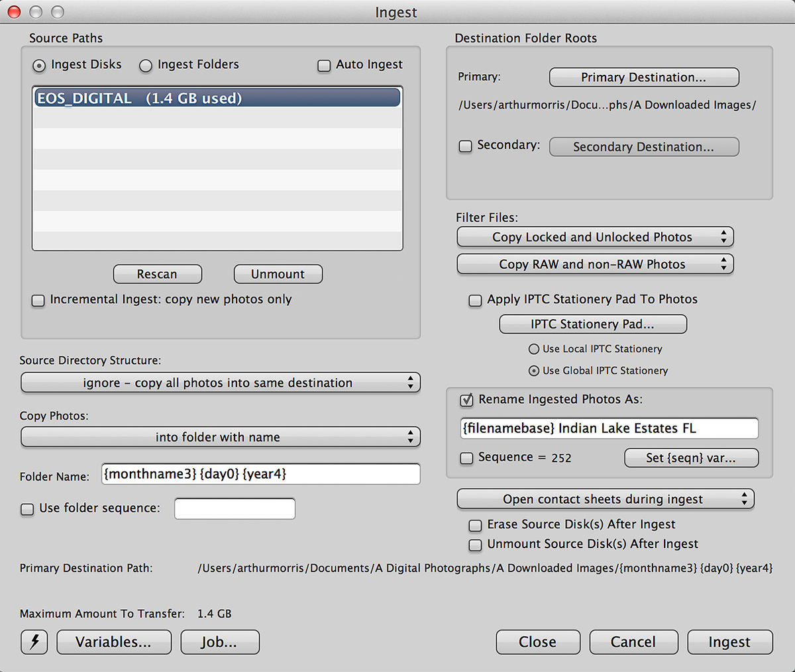Enable the Secondary destination checkbox
Image resolution: width=795 pixels, height=672 pixels.
[x=466, y=146]
